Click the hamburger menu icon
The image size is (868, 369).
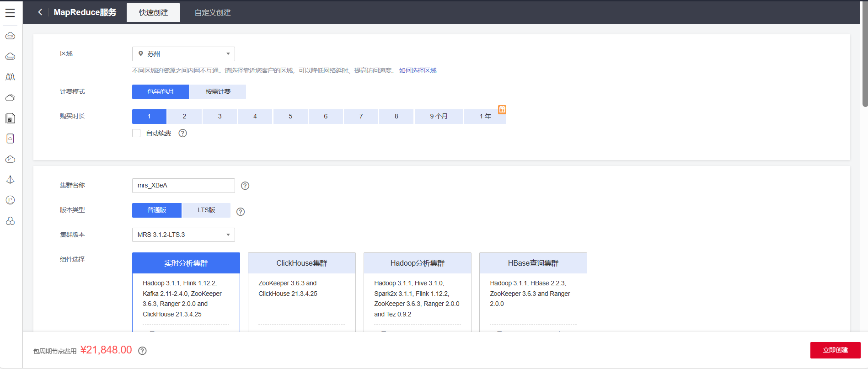pos(10,13)
